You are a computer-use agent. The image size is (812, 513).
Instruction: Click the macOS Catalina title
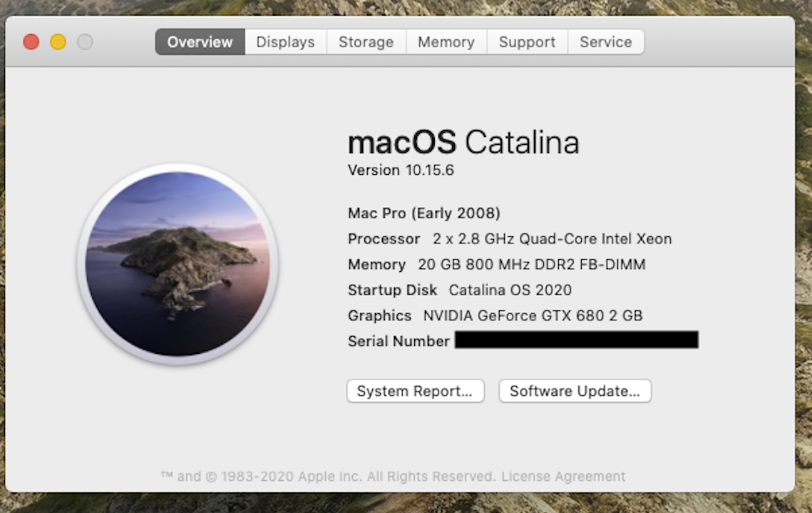point(463,142)
